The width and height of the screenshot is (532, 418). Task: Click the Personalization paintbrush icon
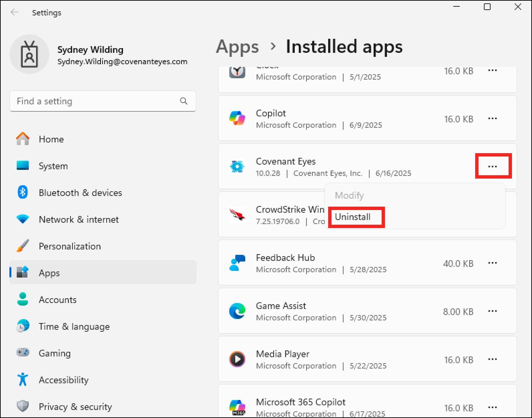[23, 246]
